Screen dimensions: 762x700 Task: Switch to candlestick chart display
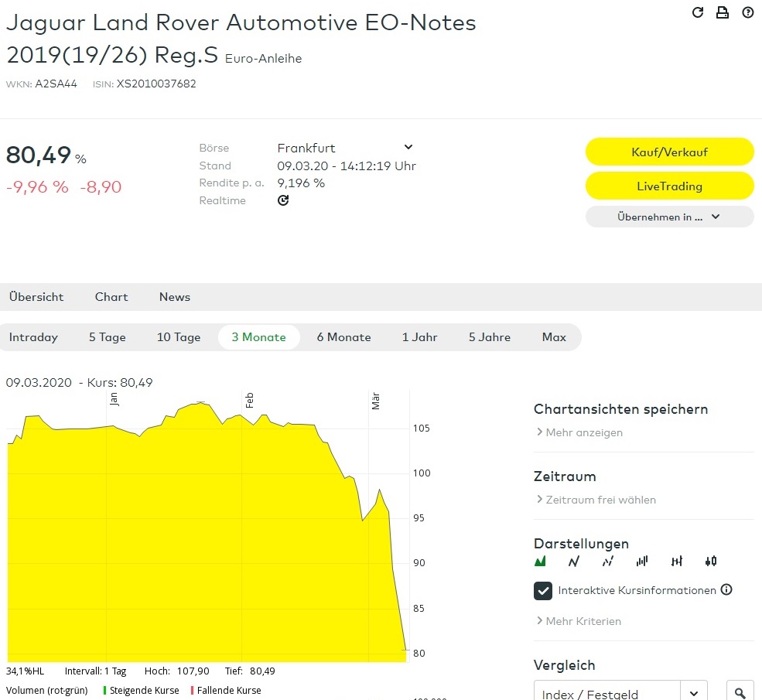[711, 561]
